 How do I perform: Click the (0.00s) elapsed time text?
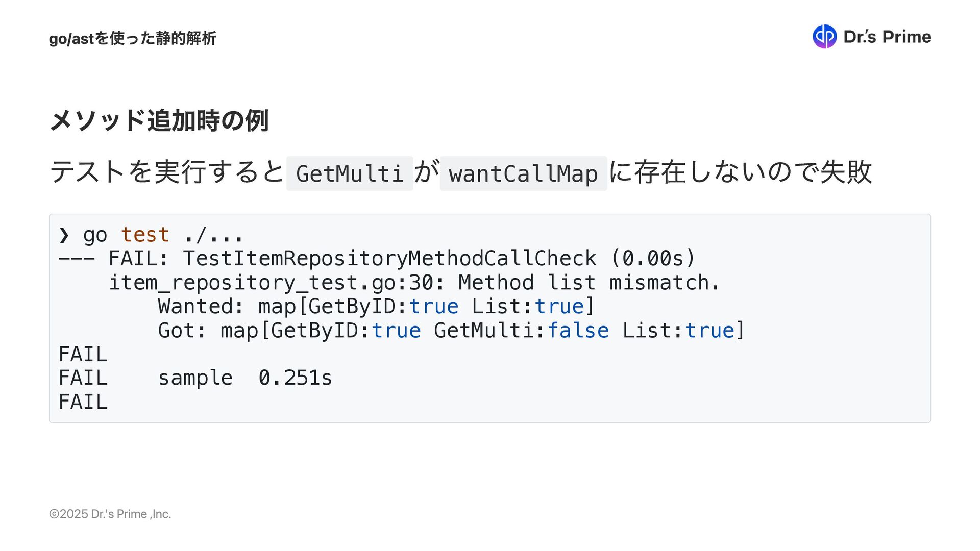653,258
